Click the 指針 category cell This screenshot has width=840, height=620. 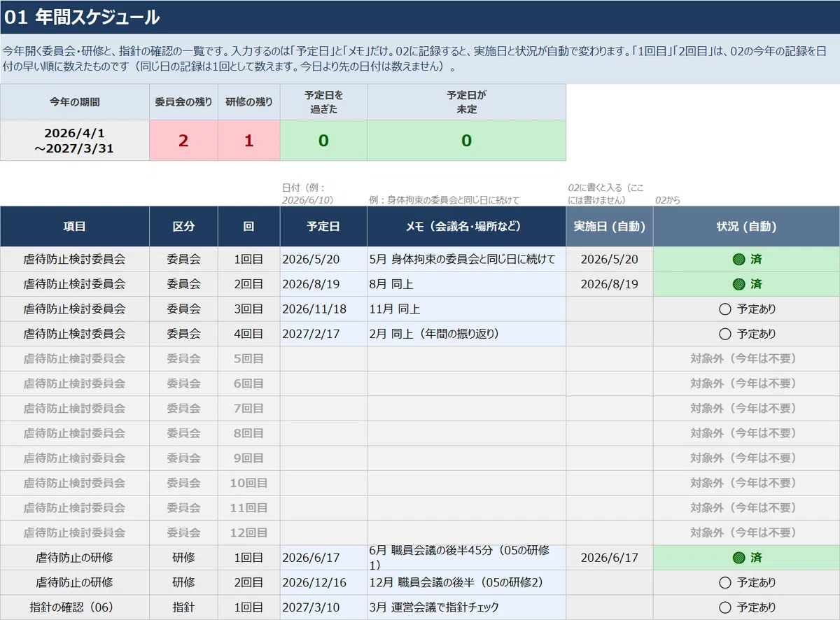coord(183,607)
